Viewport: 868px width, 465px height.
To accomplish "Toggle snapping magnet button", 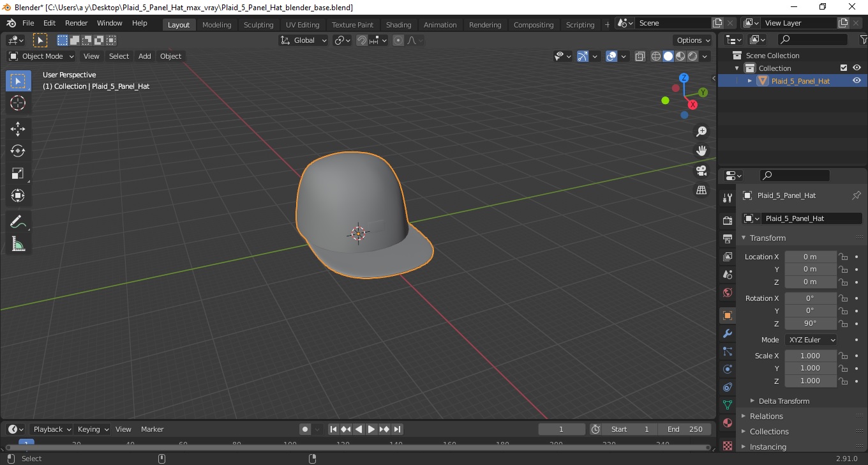I will pos(362,40).
